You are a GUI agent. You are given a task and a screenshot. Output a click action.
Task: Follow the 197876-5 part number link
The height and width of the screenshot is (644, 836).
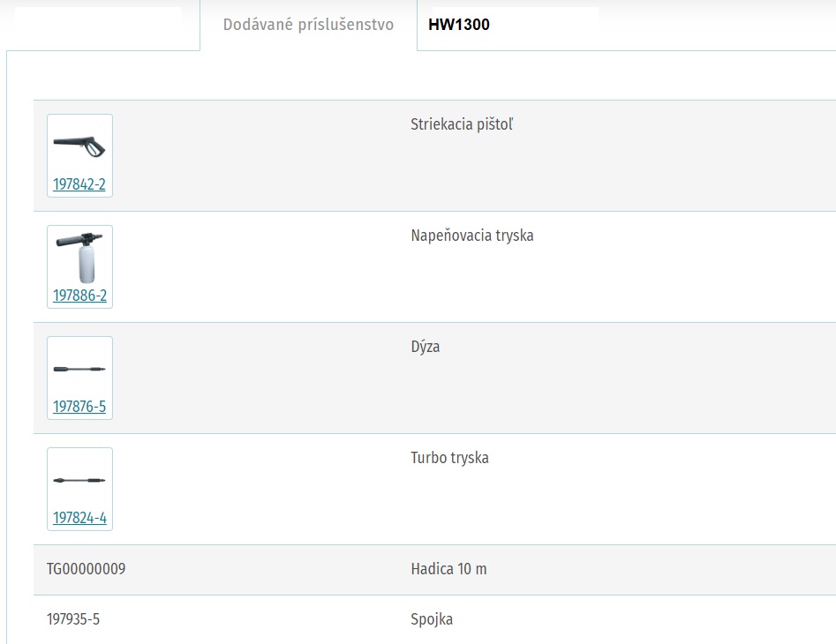pyautogui.click(x=79, y=407)
